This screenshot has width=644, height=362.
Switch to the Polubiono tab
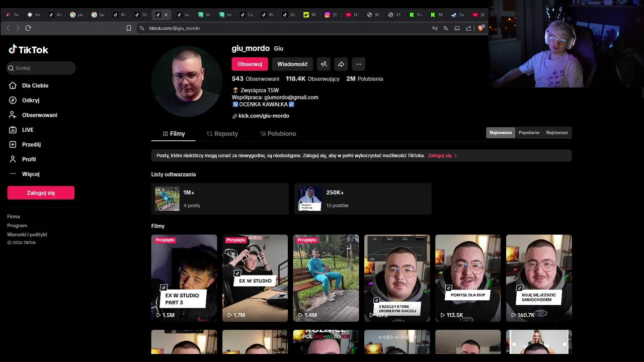pos(278,134)
